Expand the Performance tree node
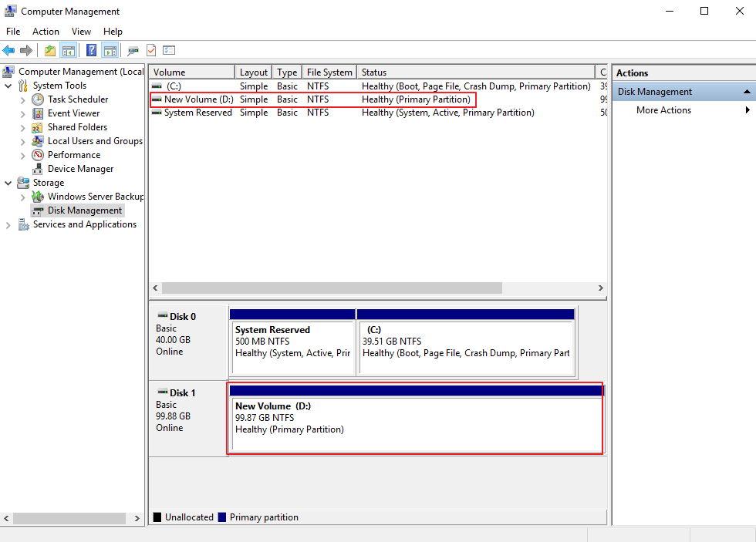This screenshot has width=756, height=542. point(22,156)
